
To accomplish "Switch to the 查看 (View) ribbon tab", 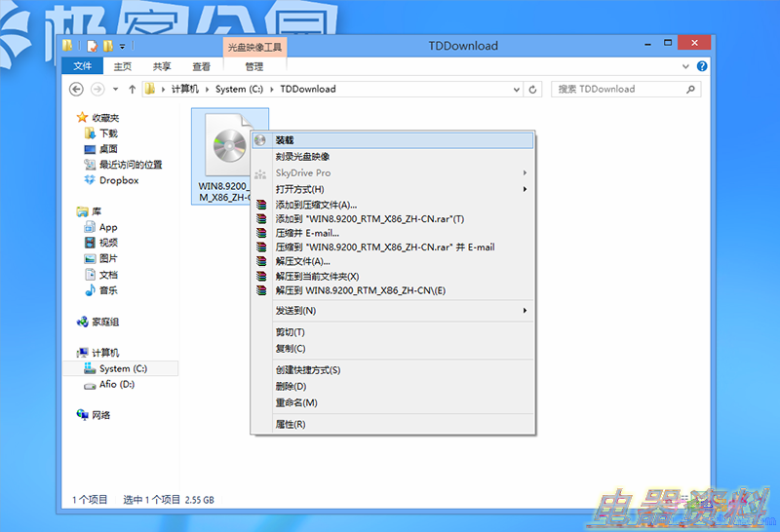I will pos(201,66).
